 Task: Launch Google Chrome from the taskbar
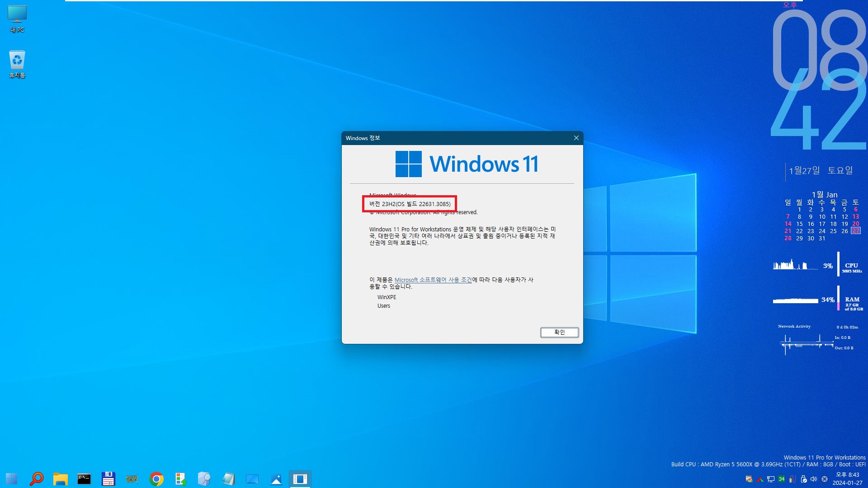pos(156,479)
